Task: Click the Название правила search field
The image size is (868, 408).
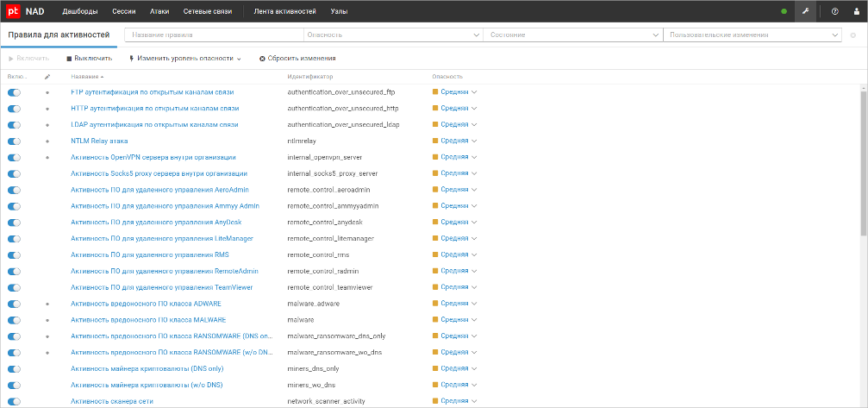Action: point(214,35)
